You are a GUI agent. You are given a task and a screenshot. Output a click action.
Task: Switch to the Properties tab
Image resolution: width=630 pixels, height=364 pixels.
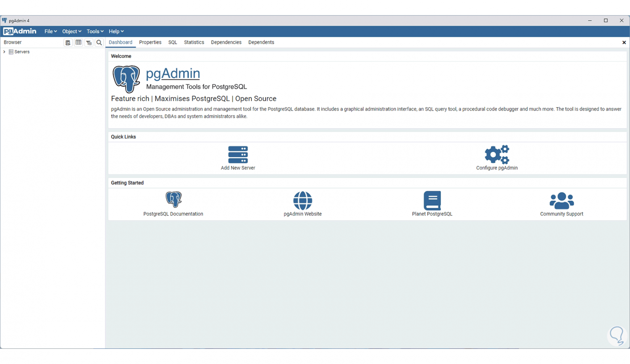(150, 42)
